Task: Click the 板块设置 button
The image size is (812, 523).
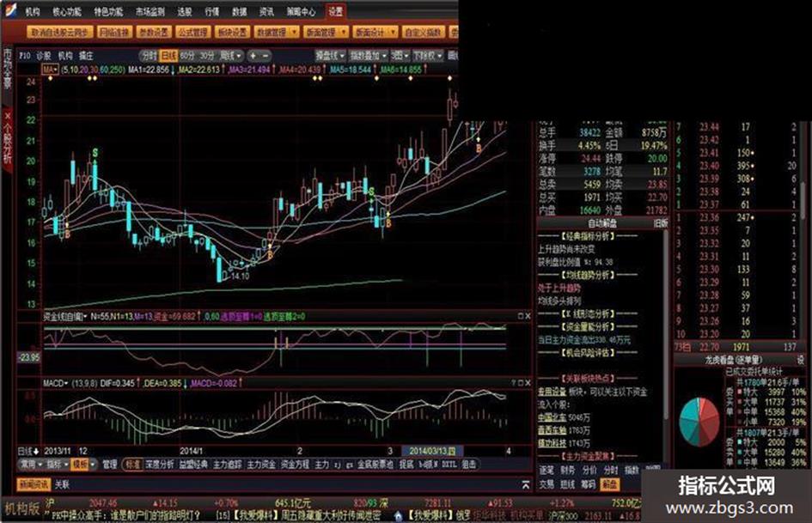Action: pyautogui.click(x=232, y=32)
